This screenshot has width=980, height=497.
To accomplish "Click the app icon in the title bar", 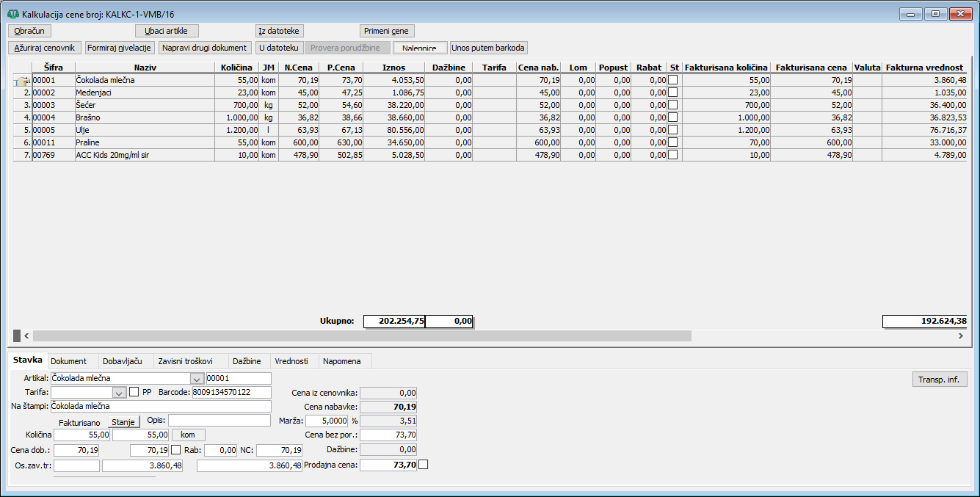I will (x=12, y=14).
